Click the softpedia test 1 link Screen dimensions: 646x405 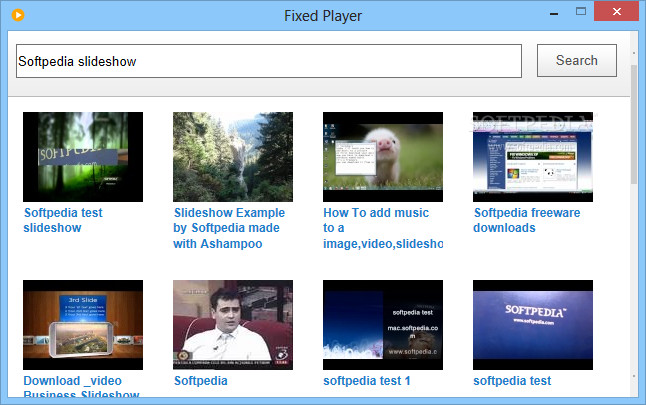point(367,381)
